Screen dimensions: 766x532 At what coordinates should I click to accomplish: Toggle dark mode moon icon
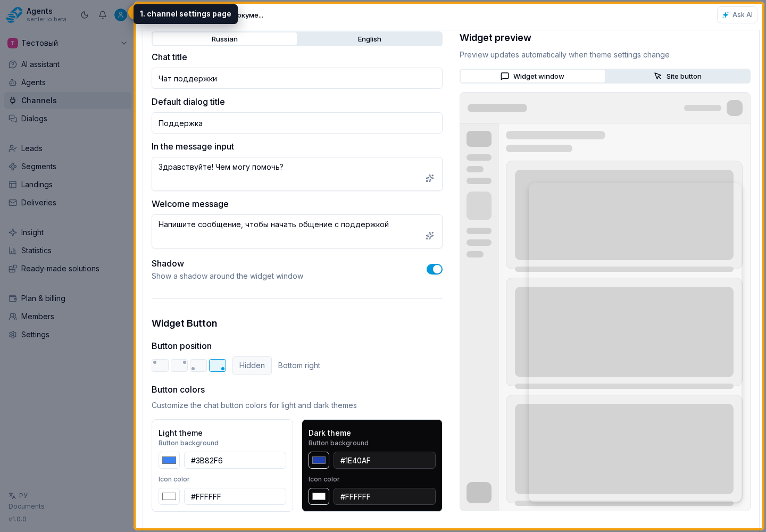coord(85,15)
